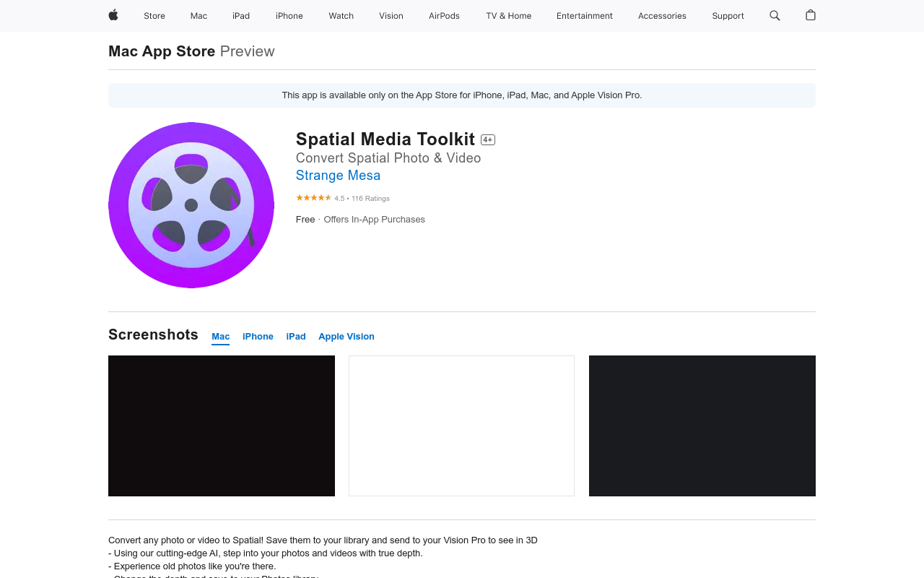Open the iPad nav menu

point(241,16)
